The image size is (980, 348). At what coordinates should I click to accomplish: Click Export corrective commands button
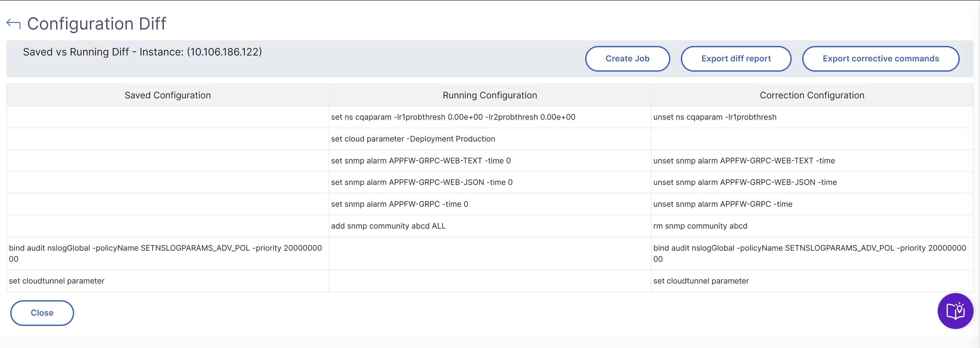(x=881, y=59)
